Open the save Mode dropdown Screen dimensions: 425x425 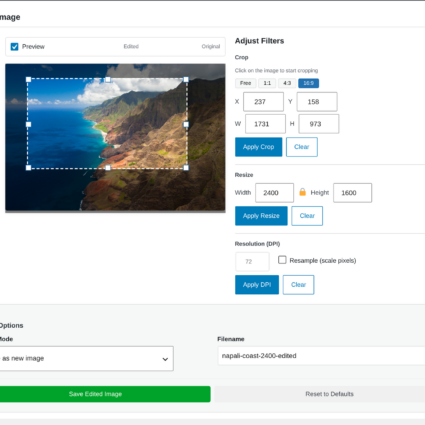click(x=86, y=358)
